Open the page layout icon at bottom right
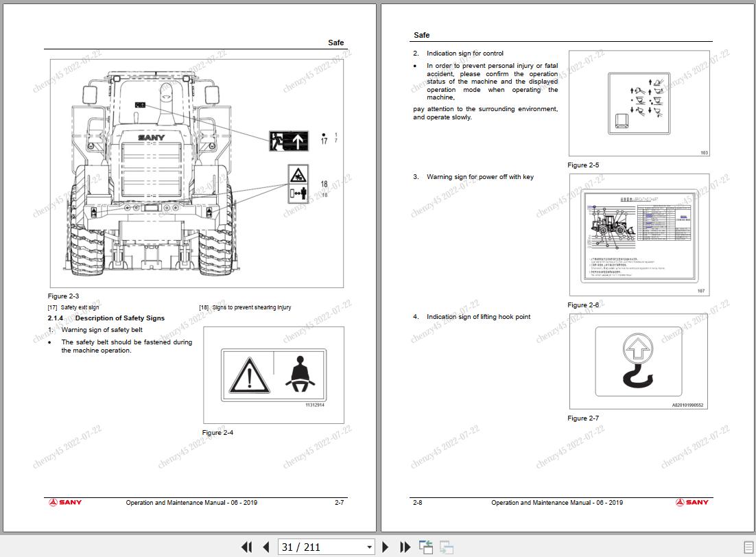 click(x=748, y=547)
